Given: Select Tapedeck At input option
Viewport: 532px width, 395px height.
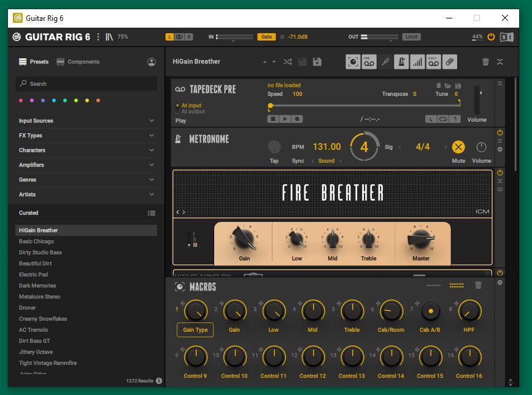Looking at the screenshot, I should pos(191,105).
